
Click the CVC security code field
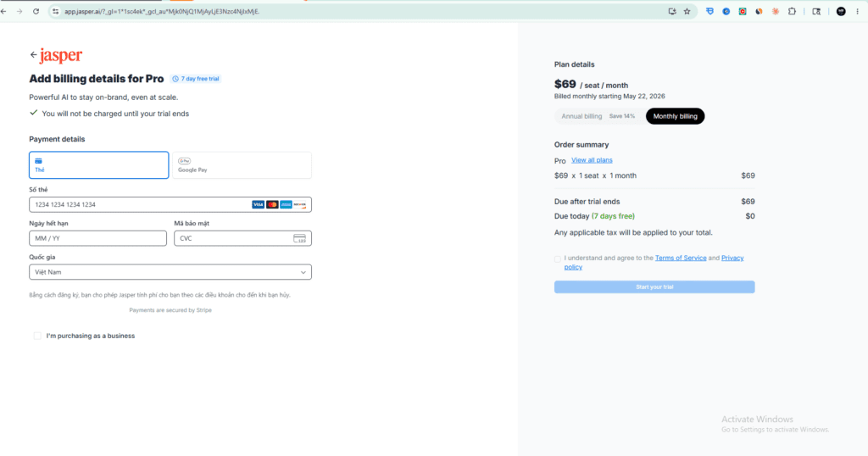[242, 238]
